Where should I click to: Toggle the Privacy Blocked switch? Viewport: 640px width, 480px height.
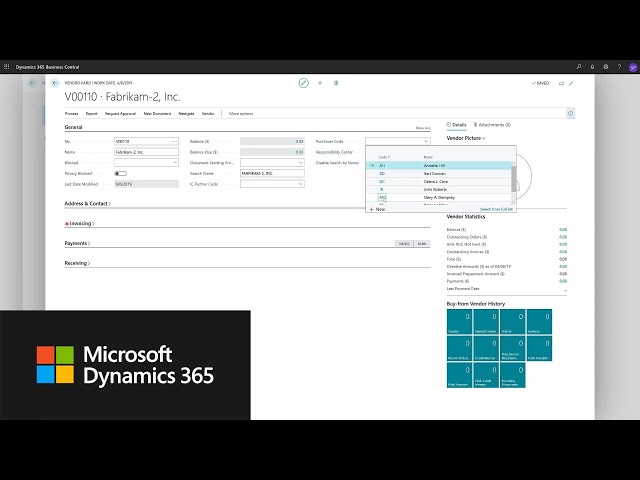(x=120, y=173)
